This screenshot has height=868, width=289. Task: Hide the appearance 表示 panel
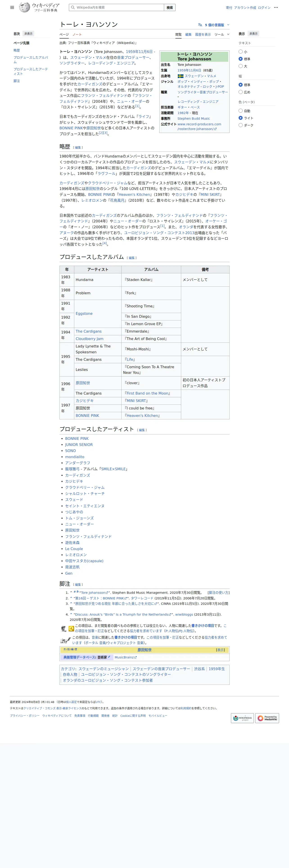coord(253,34)
